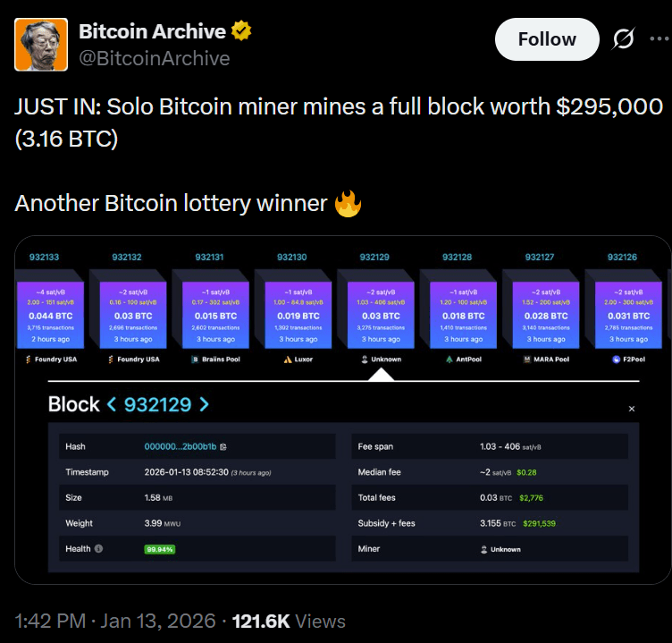672x643 pixels.
Task: Click the green 99.94% health badge
Action: pyautogui.click(x=159, y=549)
